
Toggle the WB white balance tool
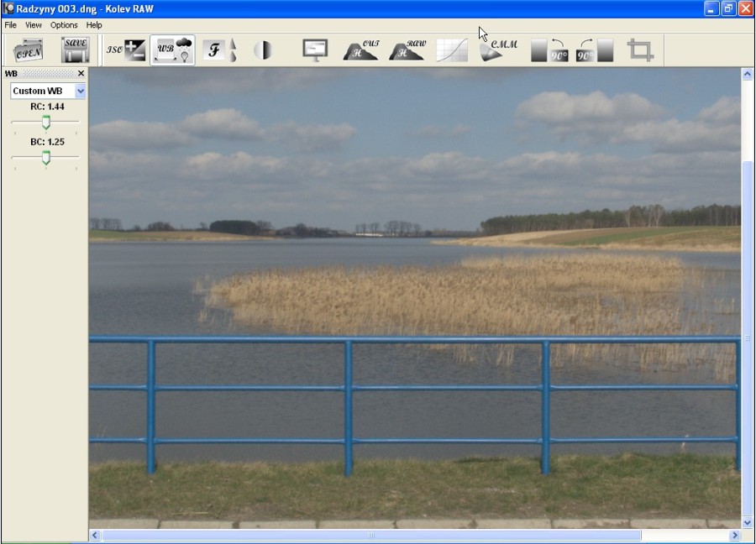[x=173, y=50]
